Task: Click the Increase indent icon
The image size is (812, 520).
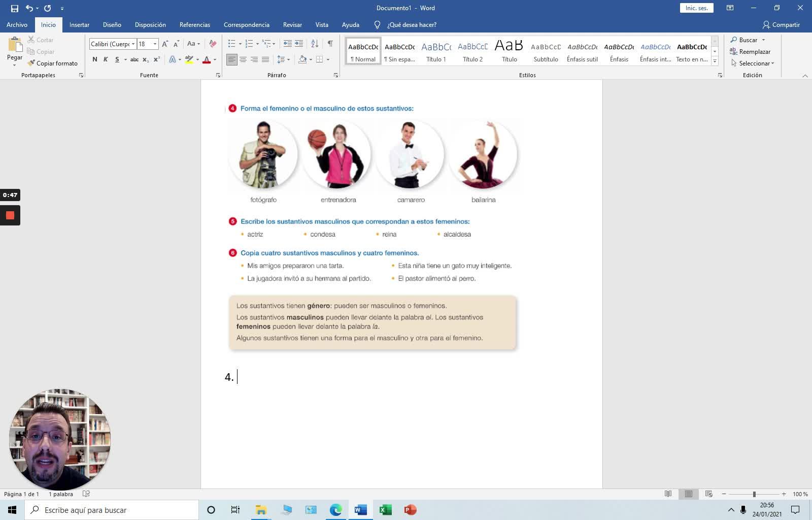Action: pyautogui.click(x=299, y=44)
